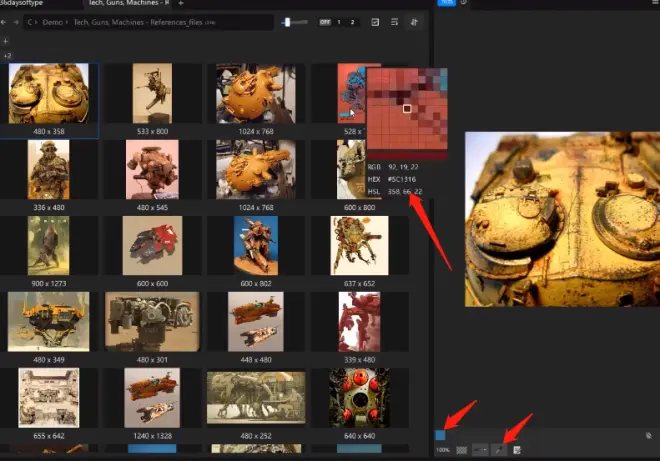
Task: Click the icon at right end of swatch row
Action: (x=649, y=435)
